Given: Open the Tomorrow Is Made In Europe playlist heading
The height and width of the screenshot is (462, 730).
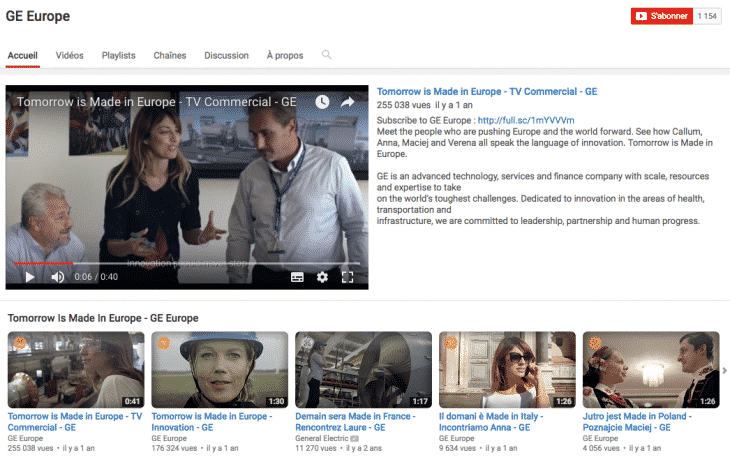Looking at the screenshot, I should pos(103,318).
